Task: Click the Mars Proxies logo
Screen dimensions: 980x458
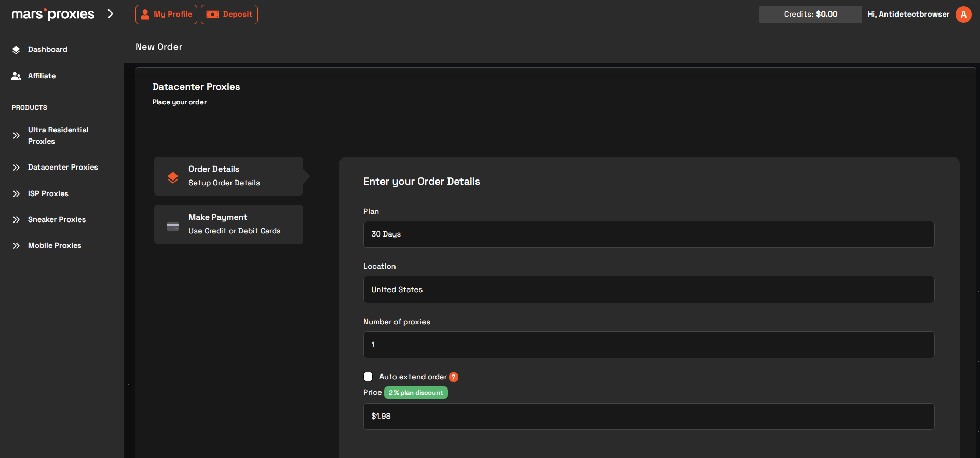Action: [x=53, y=14]
